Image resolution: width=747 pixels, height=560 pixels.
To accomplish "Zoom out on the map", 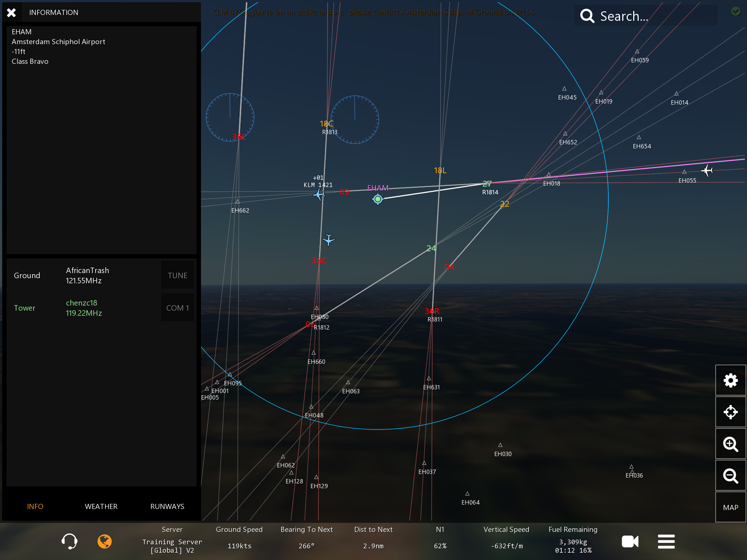I will click(x=730, y=476).
